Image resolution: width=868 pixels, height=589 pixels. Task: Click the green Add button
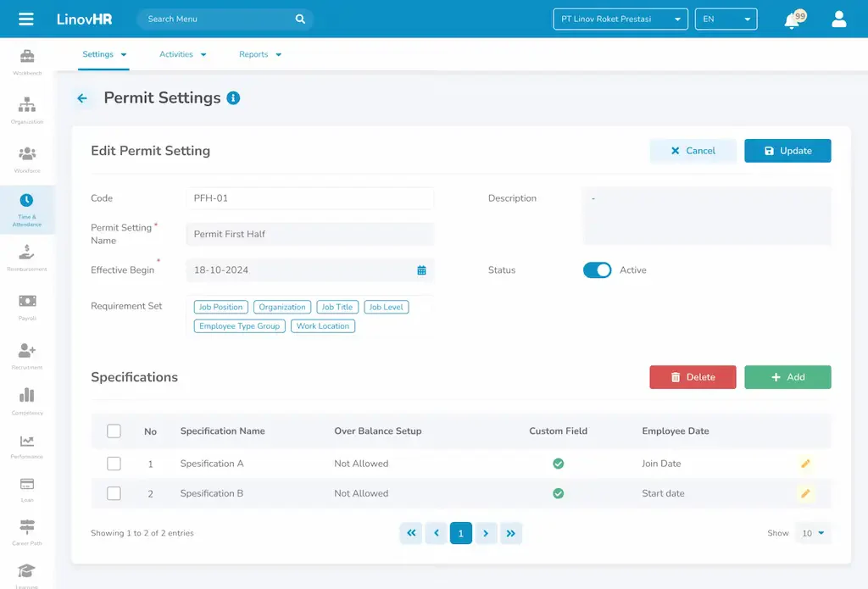click(787, 377)
